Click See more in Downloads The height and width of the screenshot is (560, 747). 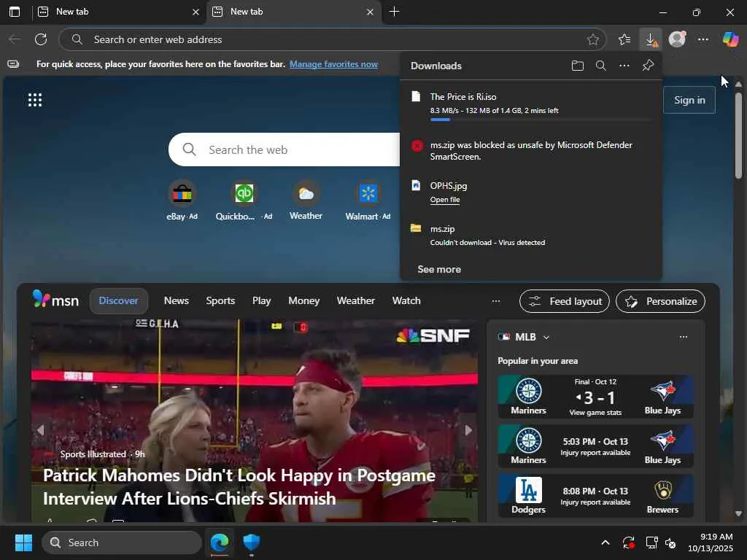point(439,270)
